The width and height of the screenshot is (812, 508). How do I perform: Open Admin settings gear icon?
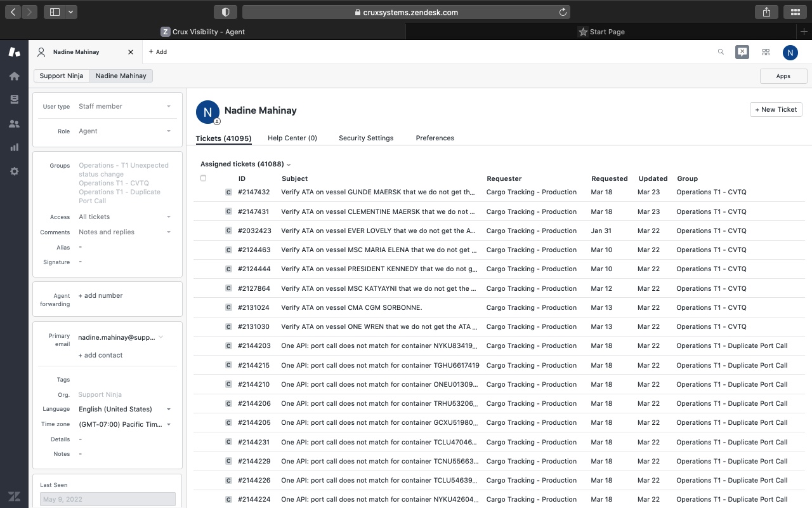[x=14, y=171]
